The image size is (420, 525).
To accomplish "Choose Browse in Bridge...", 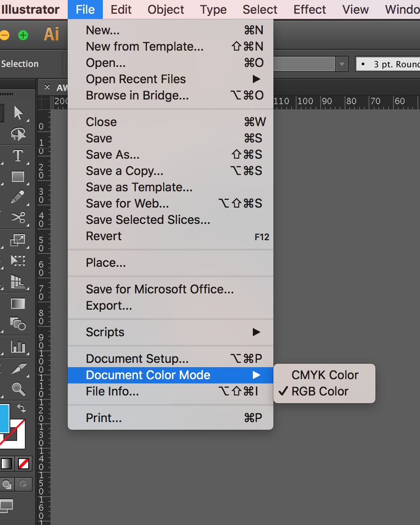I will [171, 95].
